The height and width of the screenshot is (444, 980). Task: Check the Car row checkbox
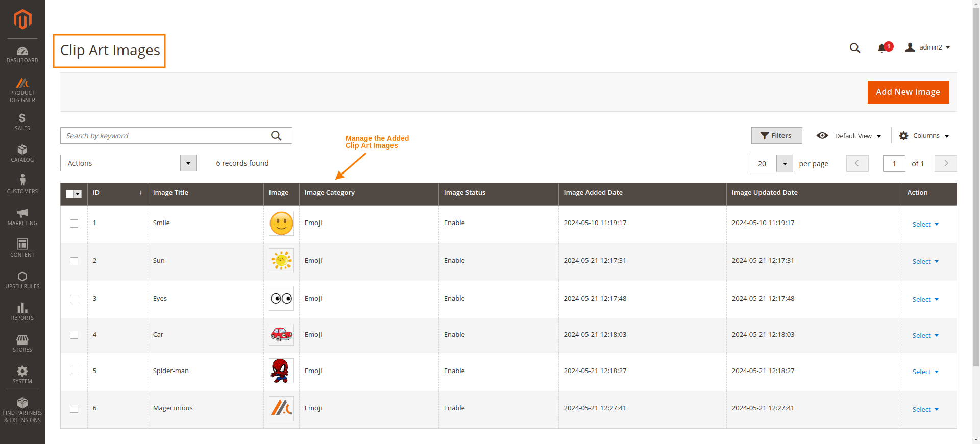click(x=74, y=335)
